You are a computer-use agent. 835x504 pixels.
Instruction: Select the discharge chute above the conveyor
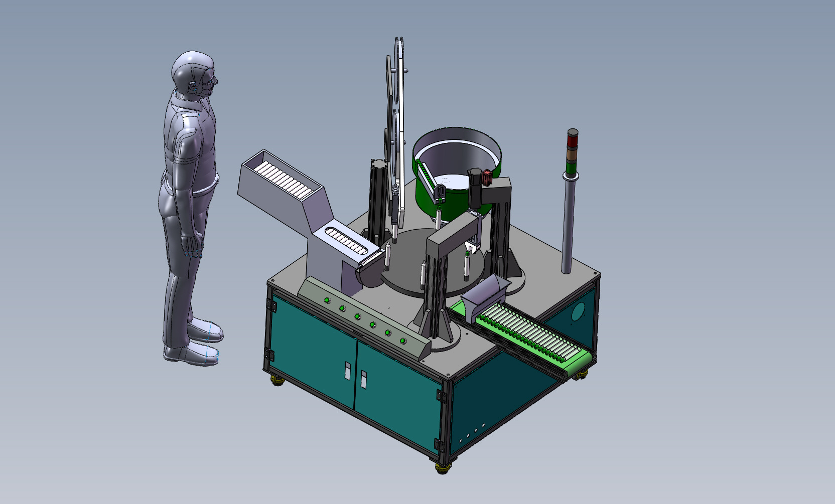(485, 298)
